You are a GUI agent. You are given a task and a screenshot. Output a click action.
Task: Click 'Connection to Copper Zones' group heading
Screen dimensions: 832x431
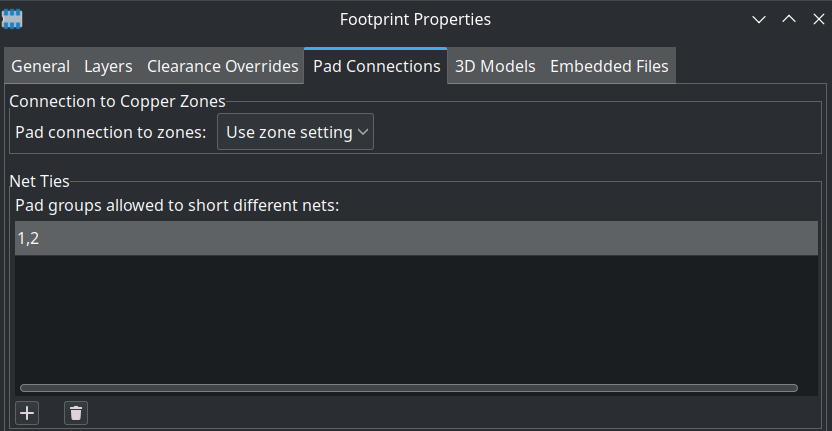pos(117,101)
